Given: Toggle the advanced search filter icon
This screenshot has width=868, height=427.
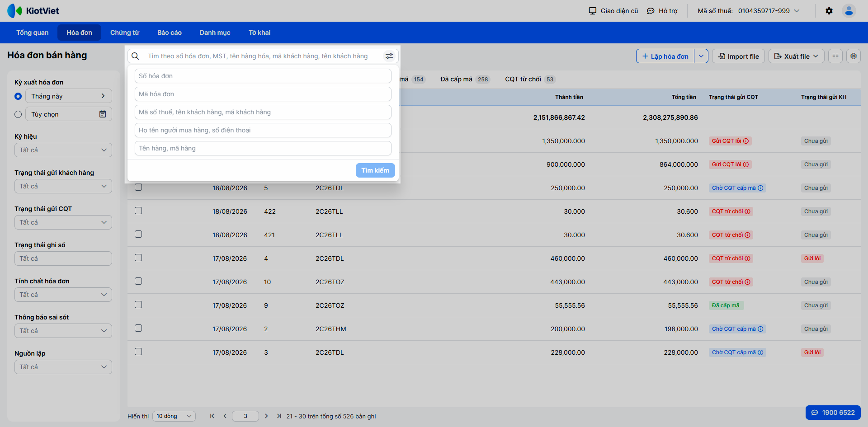Looking at the screenshot, I should [389, 56].
